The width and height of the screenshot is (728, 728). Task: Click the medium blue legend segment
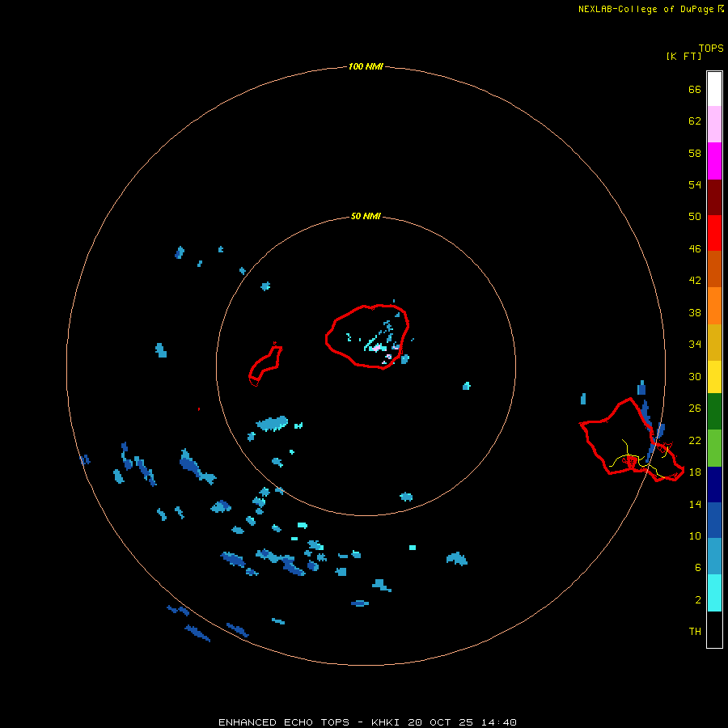tap(714, 520)
